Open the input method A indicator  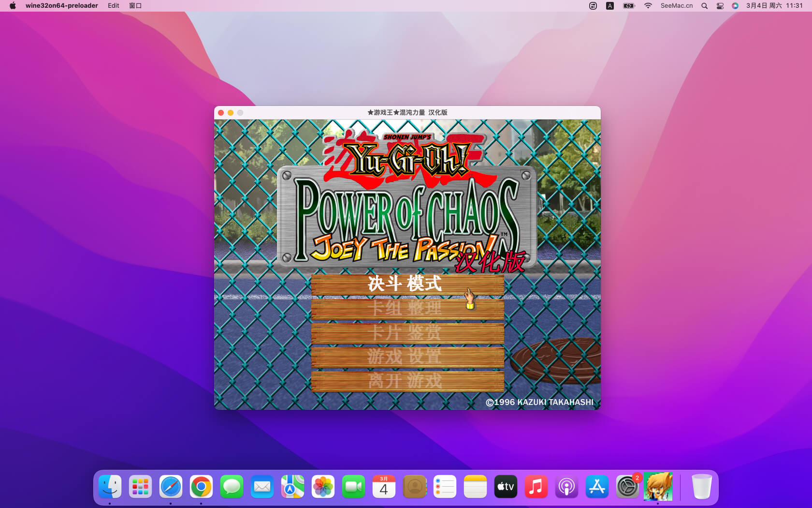610,6
